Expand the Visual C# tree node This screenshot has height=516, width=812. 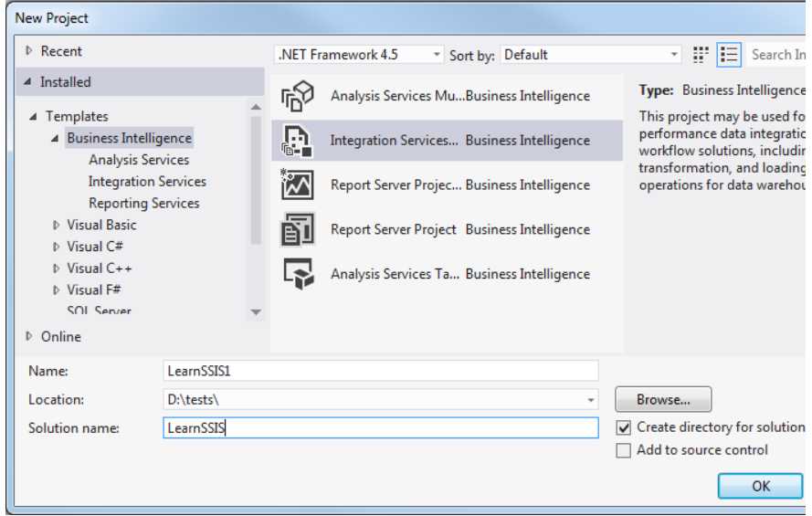click(56, 247)
